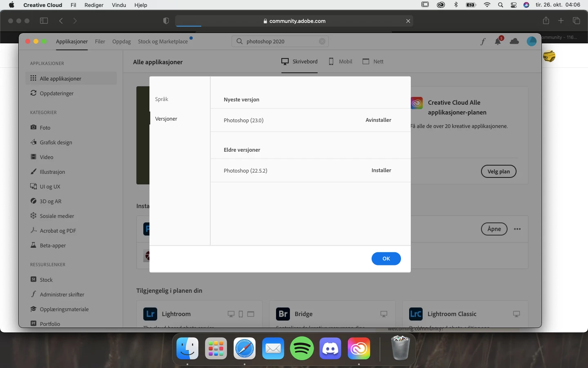Click the Safari sidebar toggle icon
588x368 pixels.
click(44, 21)
